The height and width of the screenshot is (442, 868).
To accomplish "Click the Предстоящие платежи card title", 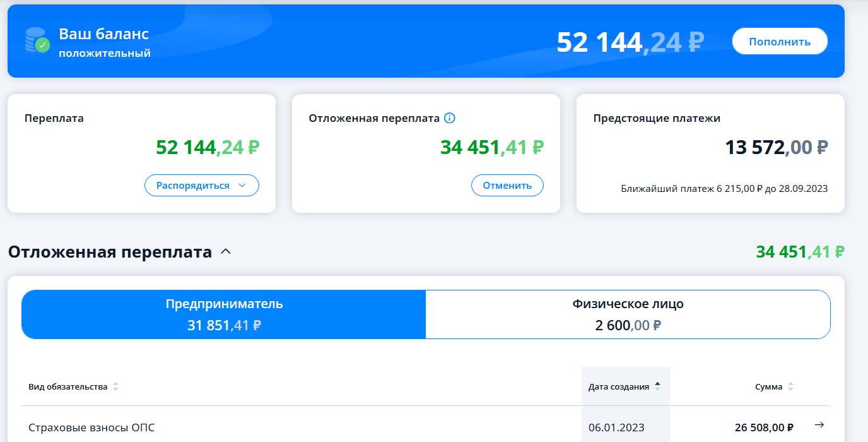I will [657, 118].
